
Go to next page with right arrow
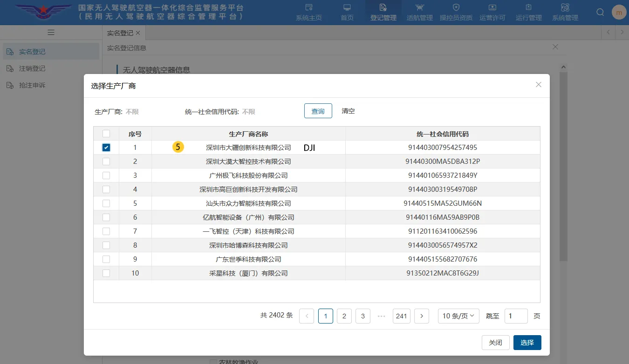tap(421, 316)
